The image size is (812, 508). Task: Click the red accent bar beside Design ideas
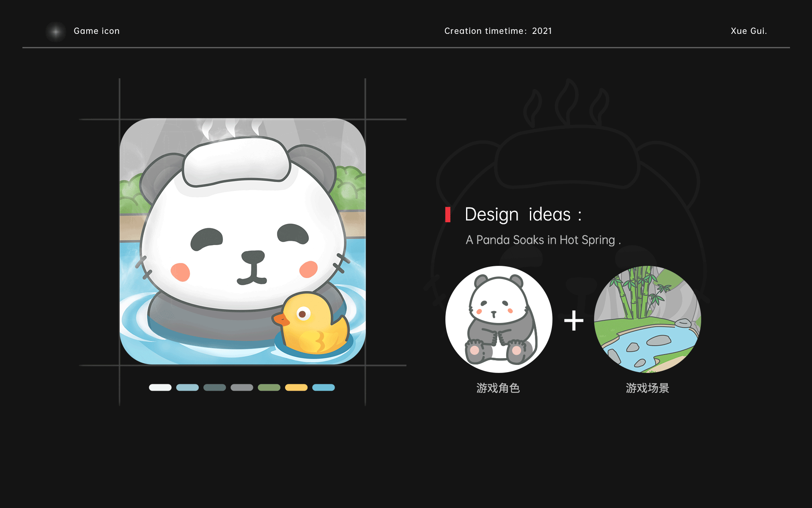click(x=447, y=215)
